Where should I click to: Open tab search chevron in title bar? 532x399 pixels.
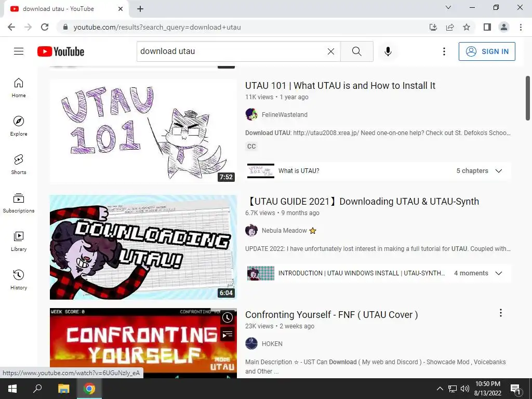click(448, 7)
